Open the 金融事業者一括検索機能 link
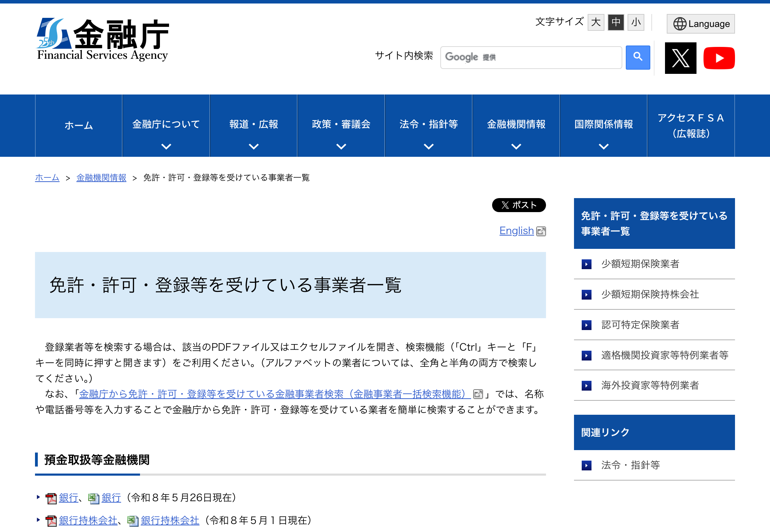 pos(275,394)
